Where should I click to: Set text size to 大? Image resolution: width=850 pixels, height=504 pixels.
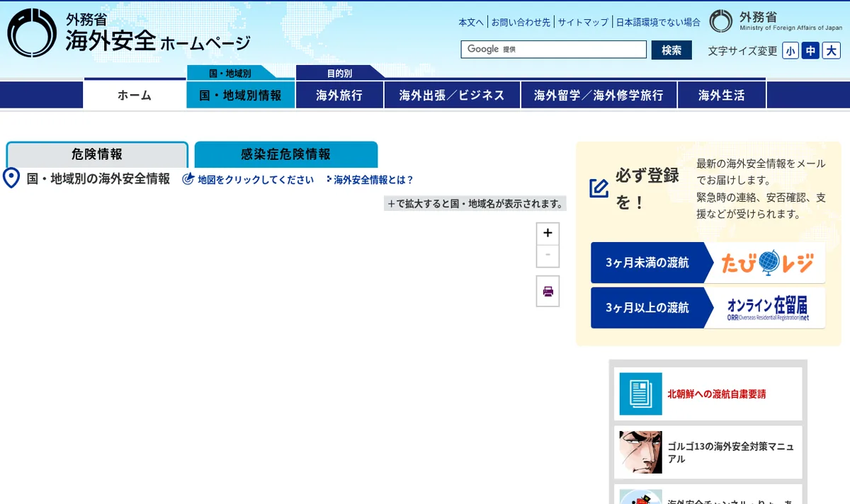pos(832,50)
